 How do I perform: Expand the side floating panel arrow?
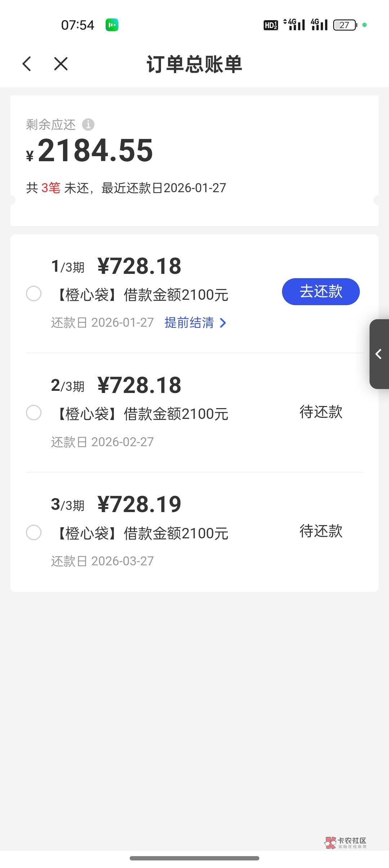[x=379, y=354]
